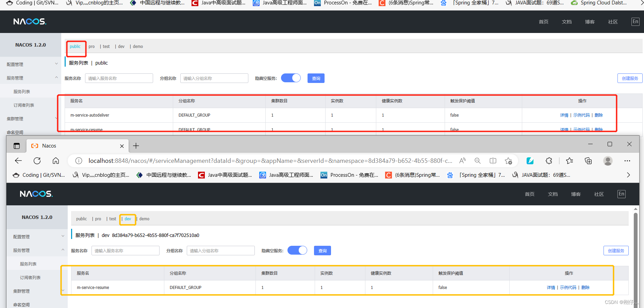Select public namespace tab in front window

click(81, 219)
